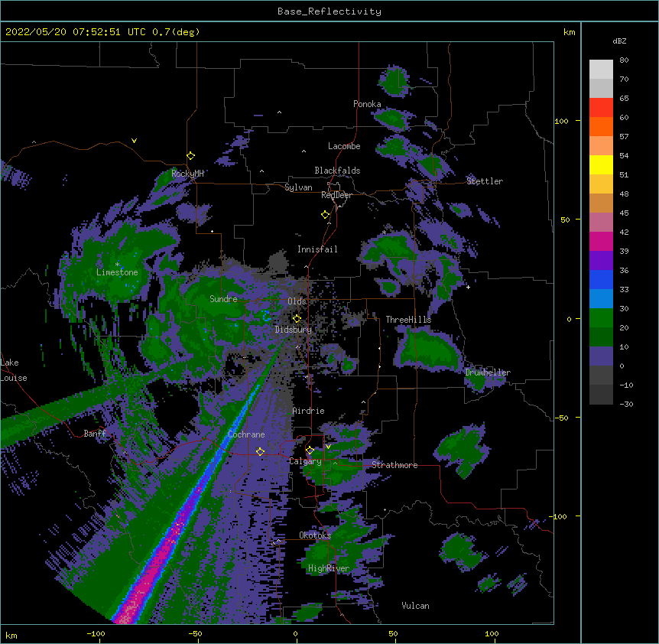Click the 0 tick on the right vertical axis

(x=569, y=319)
